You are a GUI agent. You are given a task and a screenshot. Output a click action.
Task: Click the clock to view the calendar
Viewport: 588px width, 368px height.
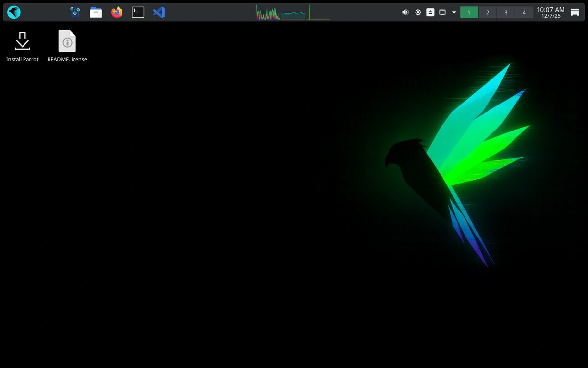coord(550,12)
